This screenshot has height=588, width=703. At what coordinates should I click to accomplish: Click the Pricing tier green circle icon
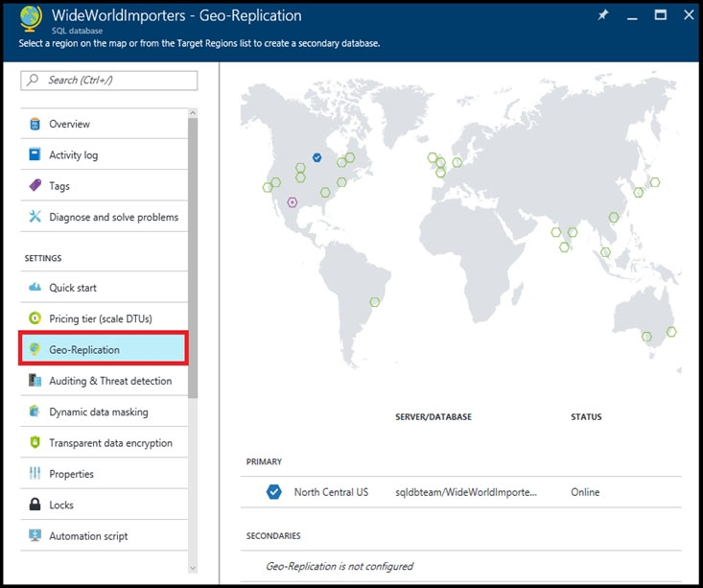click(x=35, y=318)
